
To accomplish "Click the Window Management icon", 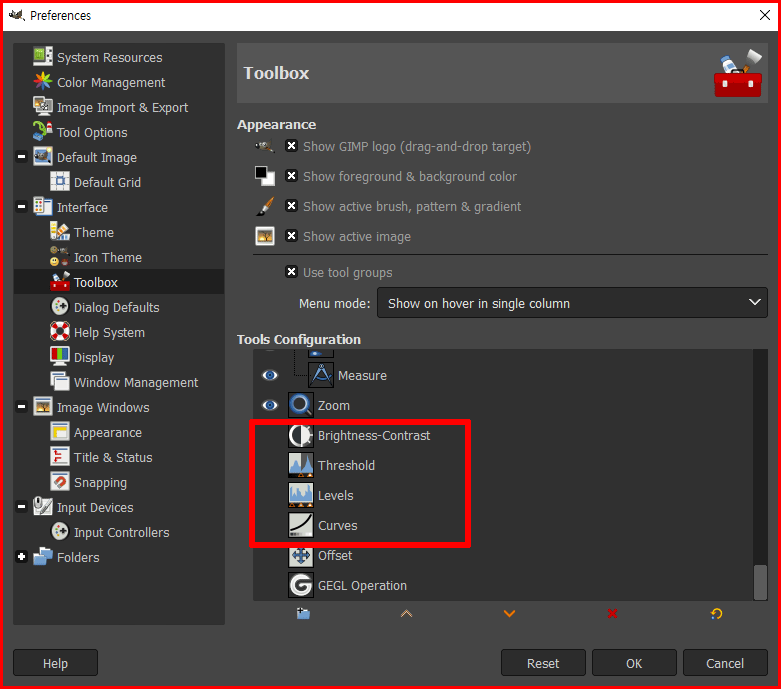I will [x=60, y=381].
